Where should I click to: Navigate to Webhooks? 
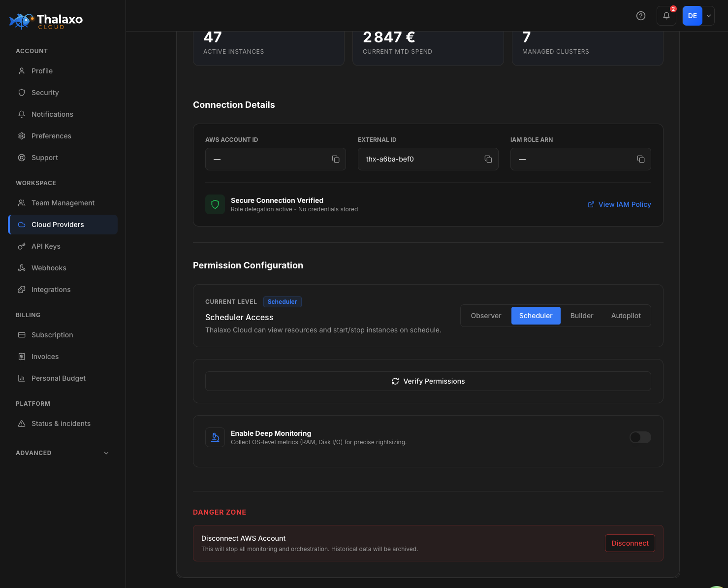click(x=63, y=268)
